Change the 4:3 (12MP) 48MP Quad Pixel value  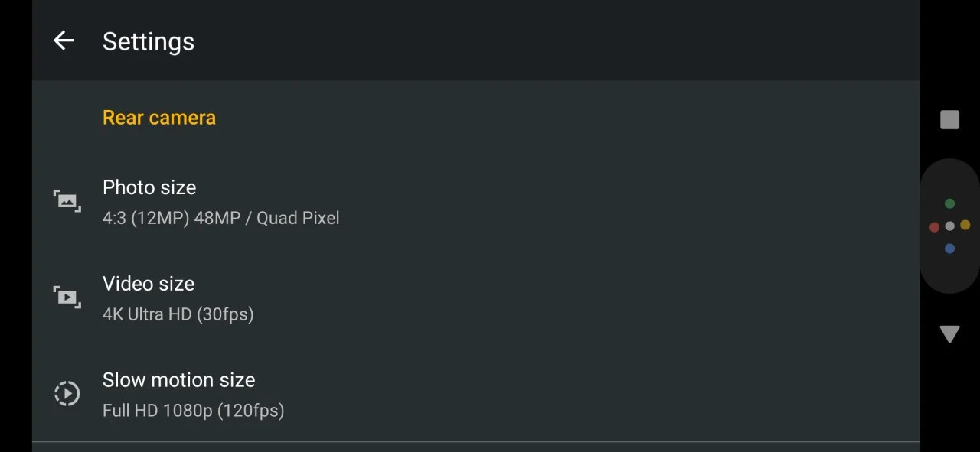pyautogui.click(x=220, y=218)
